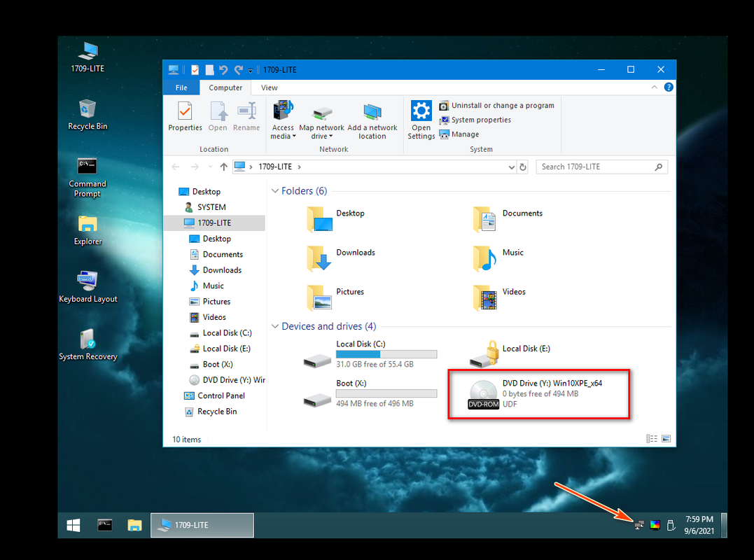Viewport: 754px width, 560px height.
Task: Select the Pictures folder in content pane
Action: (x=335, y=297)
